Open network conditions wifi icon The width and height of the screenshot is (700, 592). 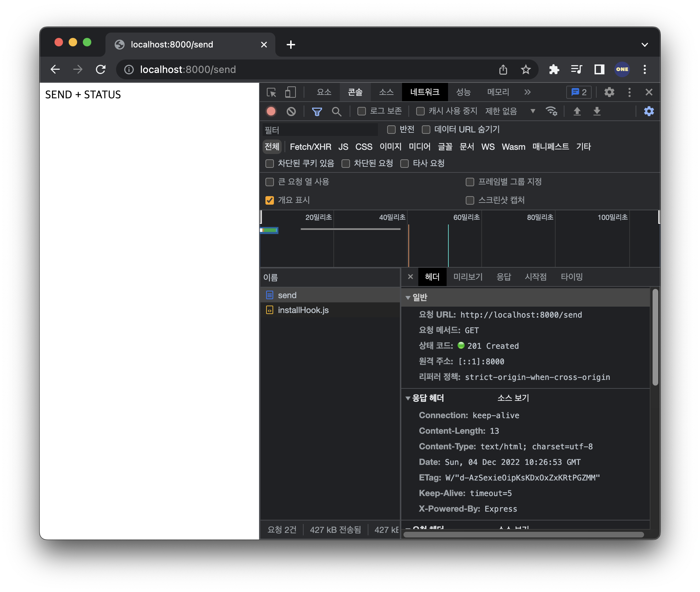tap(551, 112)
